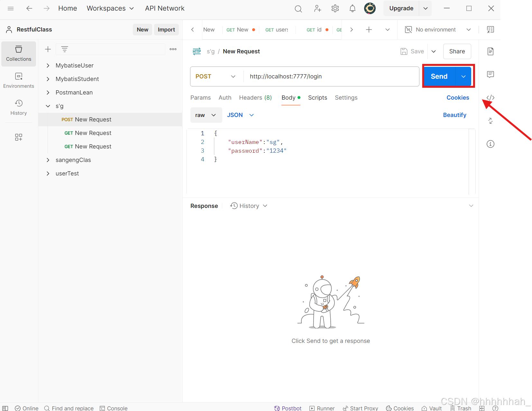Open the request Cookies link
Screen dimensions: 532x411
tap(458, 98)
